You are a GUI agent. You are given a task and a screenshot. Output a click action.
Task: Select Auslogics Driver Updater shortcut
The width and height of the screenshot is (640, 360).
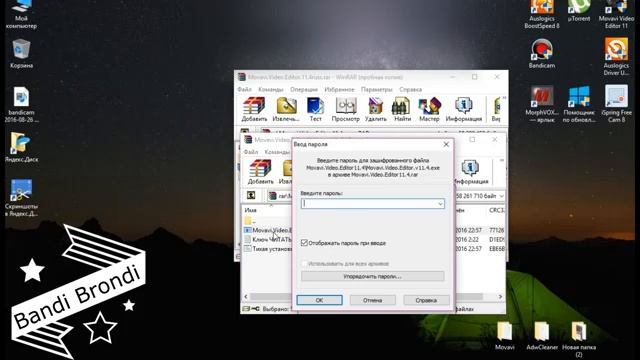click(616, 56)
